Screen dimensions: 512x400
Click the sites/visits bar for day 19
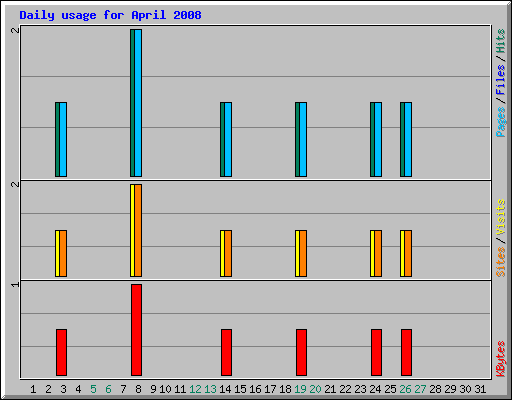click(x=301, y=253)
